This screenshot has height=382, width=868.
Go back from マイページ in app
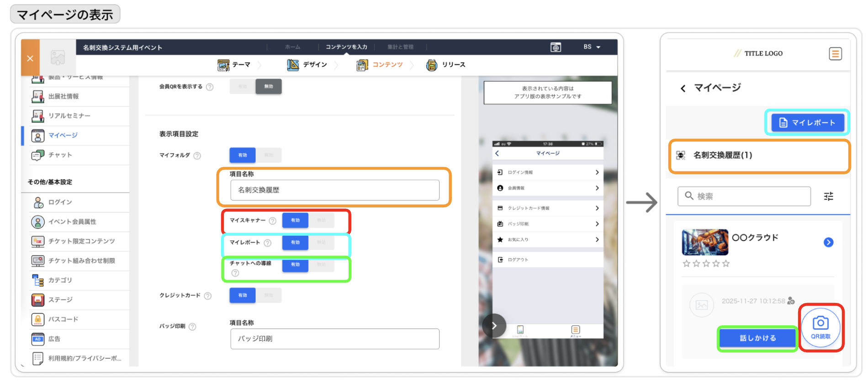click(x=683, y=88)
